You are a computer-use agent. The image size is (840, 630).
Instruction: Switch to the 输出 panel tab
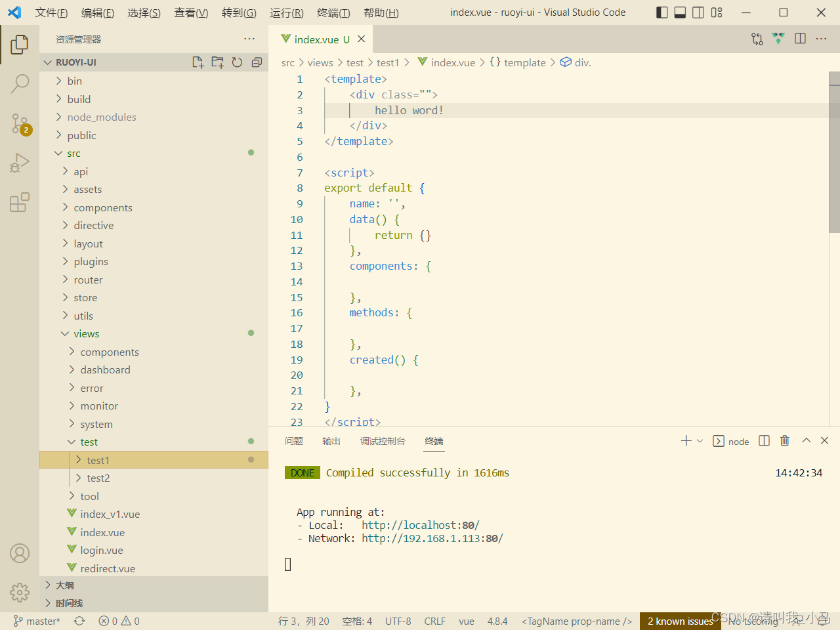click(331, 441)
